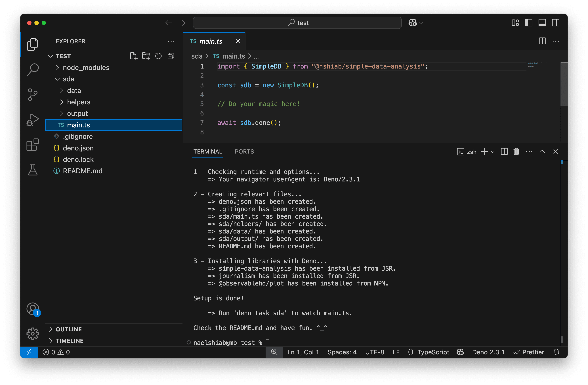The width and height of the screenshot is (588, 385).
Task: Toggle the secondary side bar
Action: [x=556, y=23]
